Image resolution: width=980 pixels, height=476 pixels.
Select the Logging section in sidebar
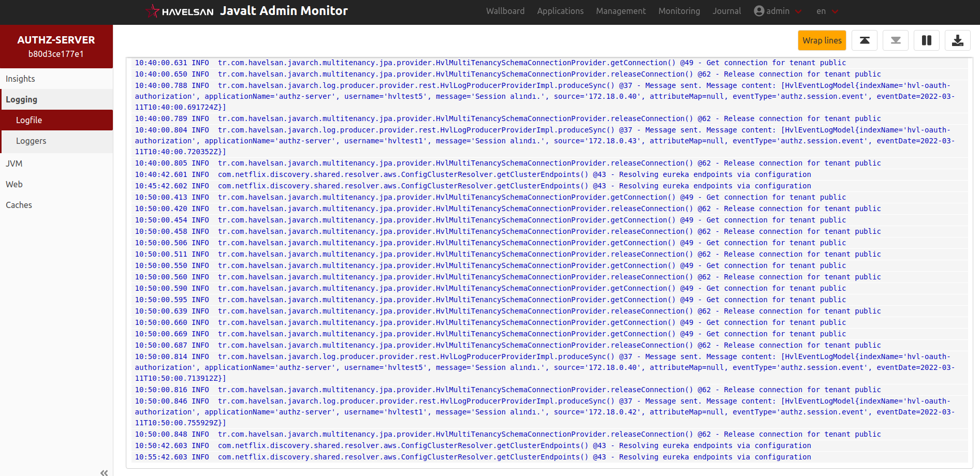(x=56, y=99)
